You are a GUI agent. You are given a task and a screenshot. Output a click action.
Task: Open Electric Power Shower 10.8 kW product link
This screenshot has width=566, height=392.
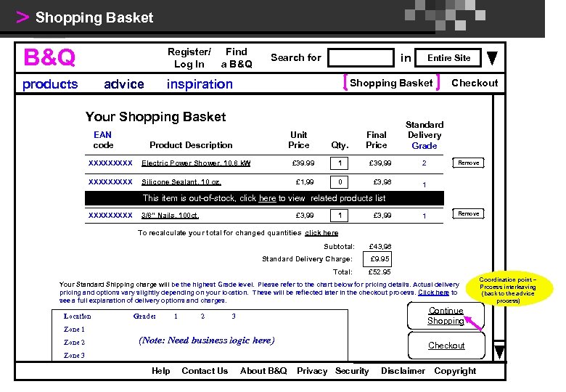196,163
